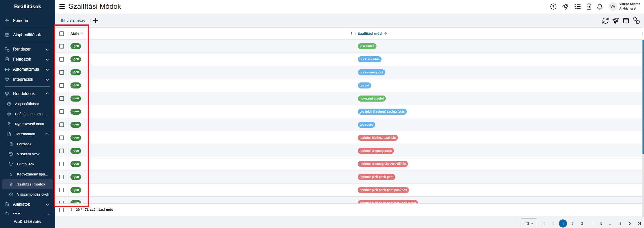Click the refresh list icon

click(x=605, y=21)
